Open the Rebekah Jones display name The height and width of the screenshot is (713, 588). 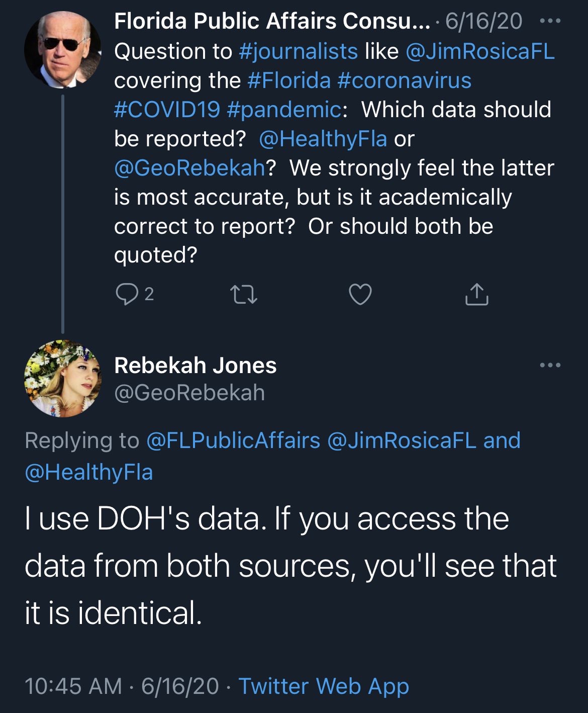click(195, 366)
